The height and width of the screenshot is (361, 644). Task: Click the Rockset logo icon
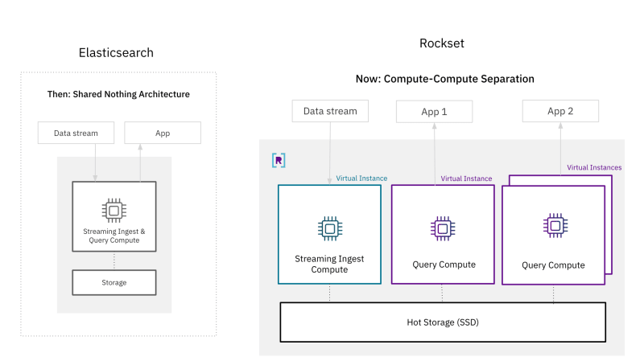(x=279, y=160)
